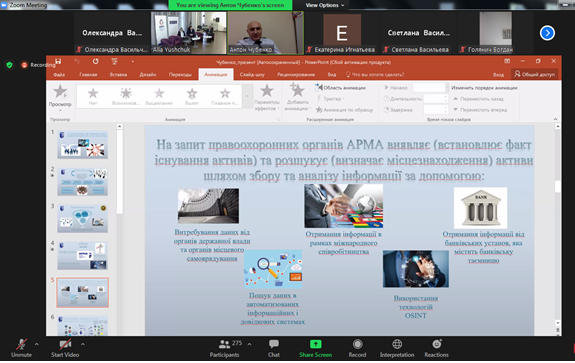Open the View Options dropdown
The image size is (575, 363).
click(325, 5)
